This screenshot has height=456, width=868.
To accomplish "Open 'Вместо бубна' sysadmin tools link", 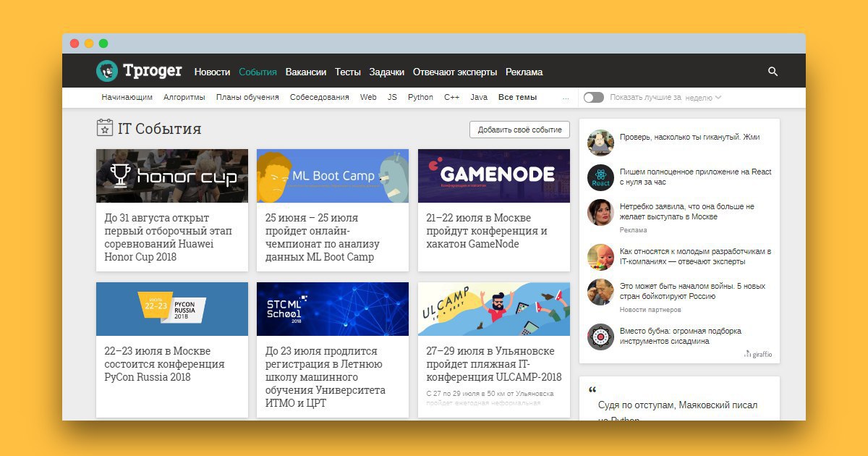I will [x=681, y=336].
